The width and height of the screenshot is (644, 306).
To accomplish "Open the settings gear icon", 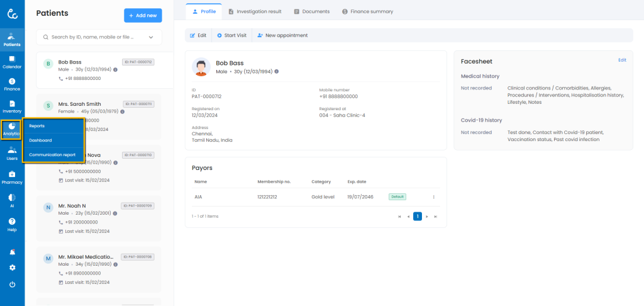I will [12, 268].
